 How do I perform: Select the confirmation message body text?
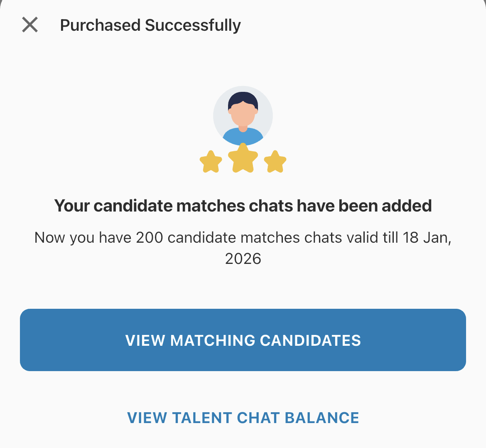(x=243, y=247)
